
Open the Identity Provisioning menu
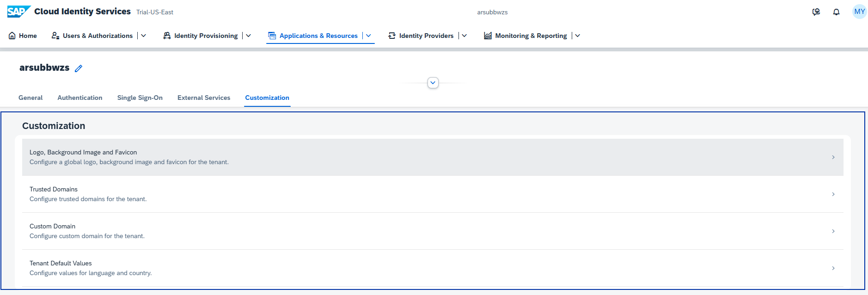tap(206, 36)
